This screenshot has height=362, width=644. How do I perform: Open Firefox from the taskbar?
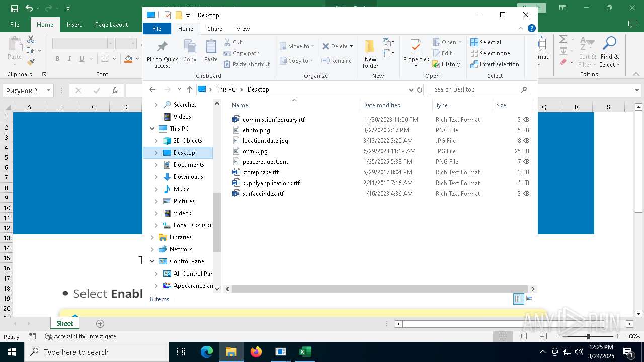pos(256,352)
